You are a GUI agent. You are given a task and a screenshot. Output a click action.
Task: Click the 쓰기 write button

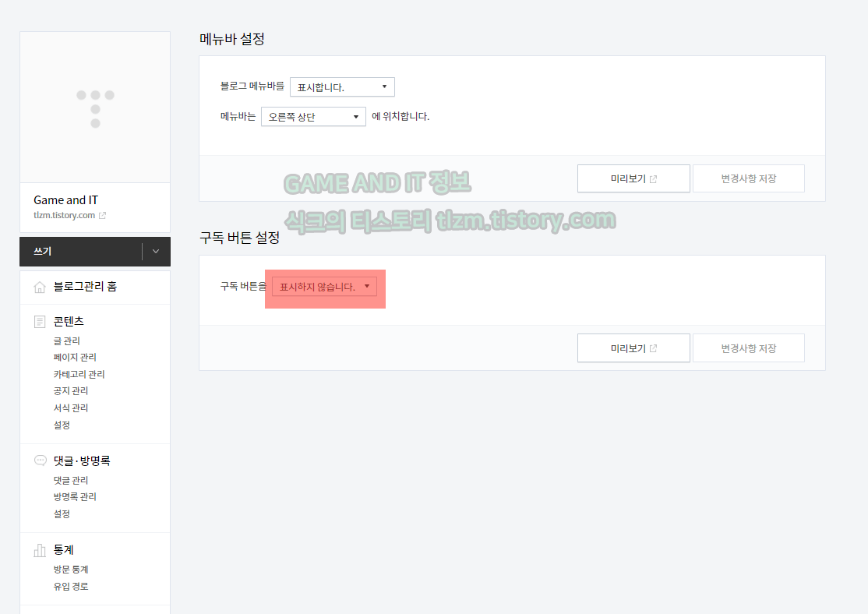(x=81, y=252)
